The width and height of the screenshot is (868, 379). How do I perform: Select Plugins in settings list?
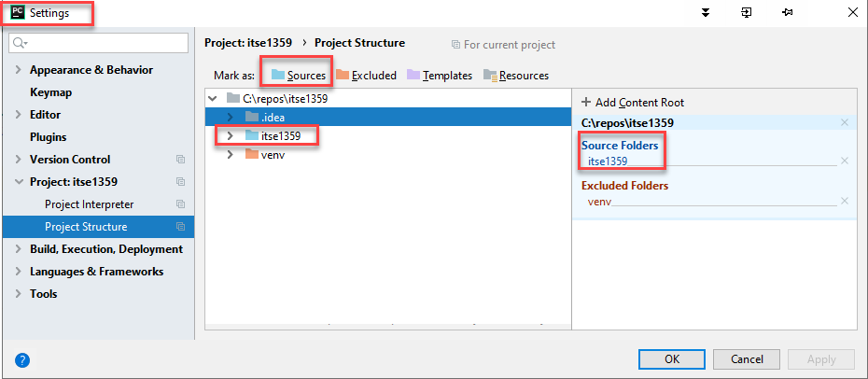coord(48,137)
